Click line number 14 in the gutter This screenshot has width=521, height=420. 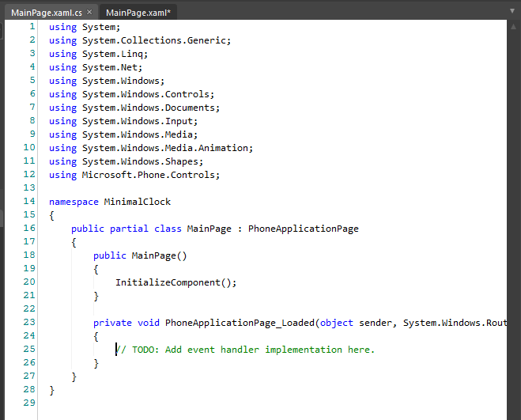pyautogui.click(x=29, y=202)
